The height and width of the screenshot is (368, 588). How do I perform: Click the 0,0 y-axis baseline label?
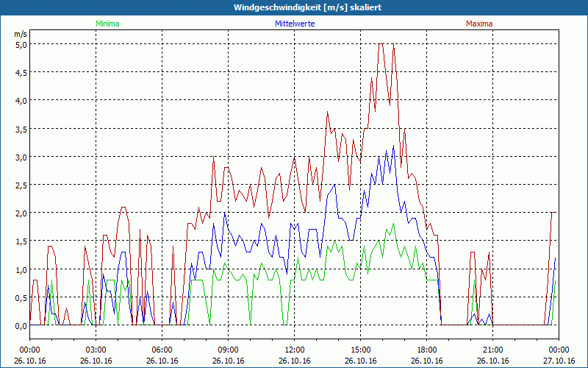(x=21, y=326)
